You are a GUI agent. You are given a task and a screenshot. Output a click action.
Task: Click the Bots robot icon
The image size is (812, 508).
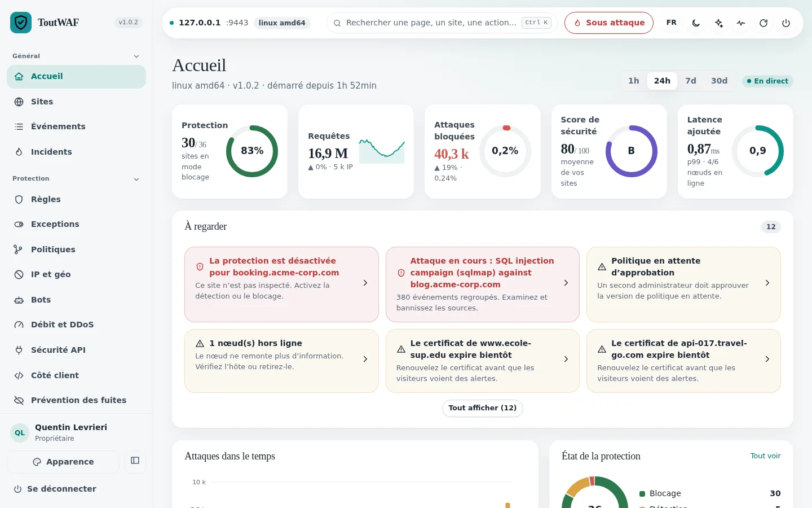coord(19,300)
